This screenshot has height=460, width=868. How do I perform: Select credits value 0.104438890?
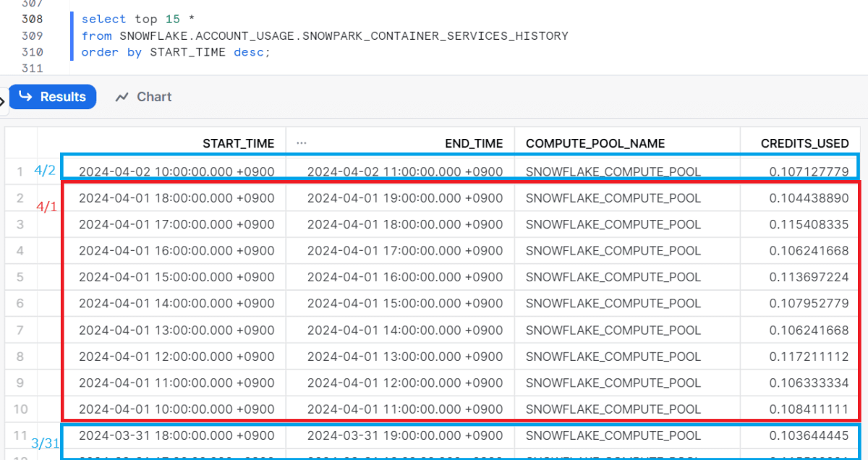click(809, 198)
